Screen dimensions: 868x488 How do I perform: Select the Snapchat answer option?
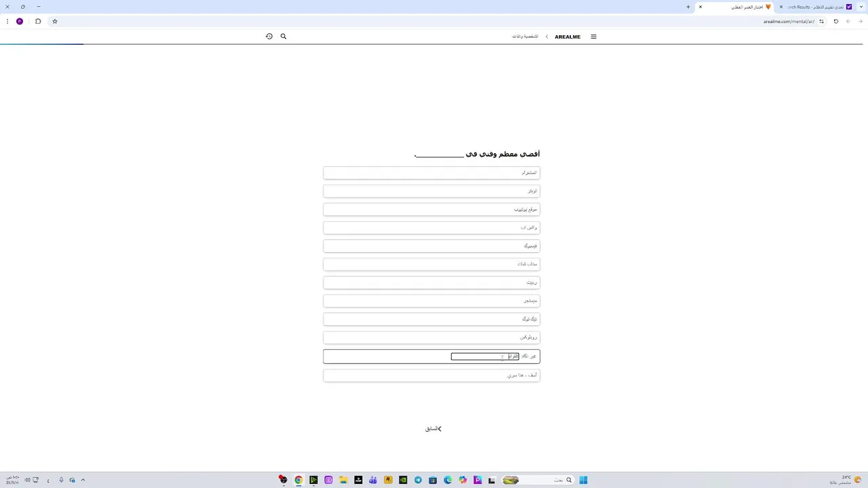coord(431,264)
